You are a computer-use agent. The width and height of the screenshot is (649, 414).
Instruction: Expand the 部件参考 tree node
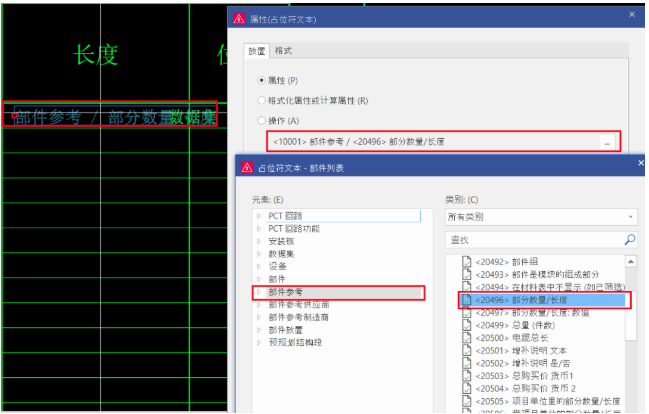(259, 292)
